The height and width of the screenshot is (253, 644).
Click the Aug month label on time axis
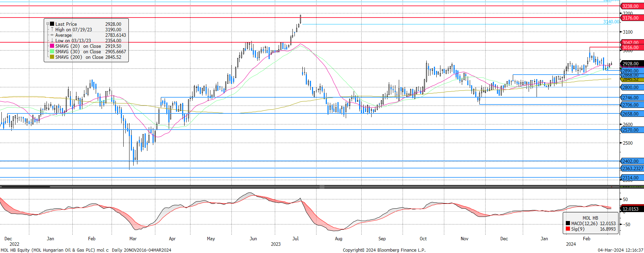coord(339,239)
